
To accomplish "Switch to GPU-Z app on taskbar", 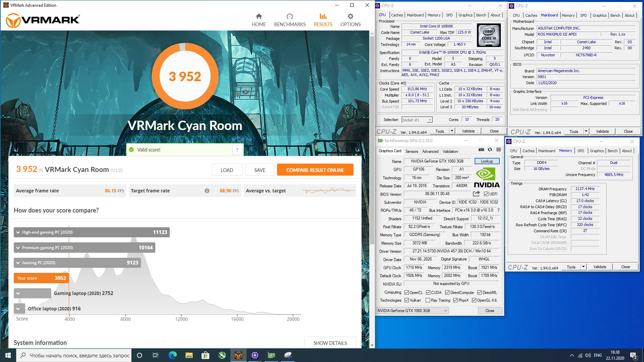I will click(x=271, y=355).
